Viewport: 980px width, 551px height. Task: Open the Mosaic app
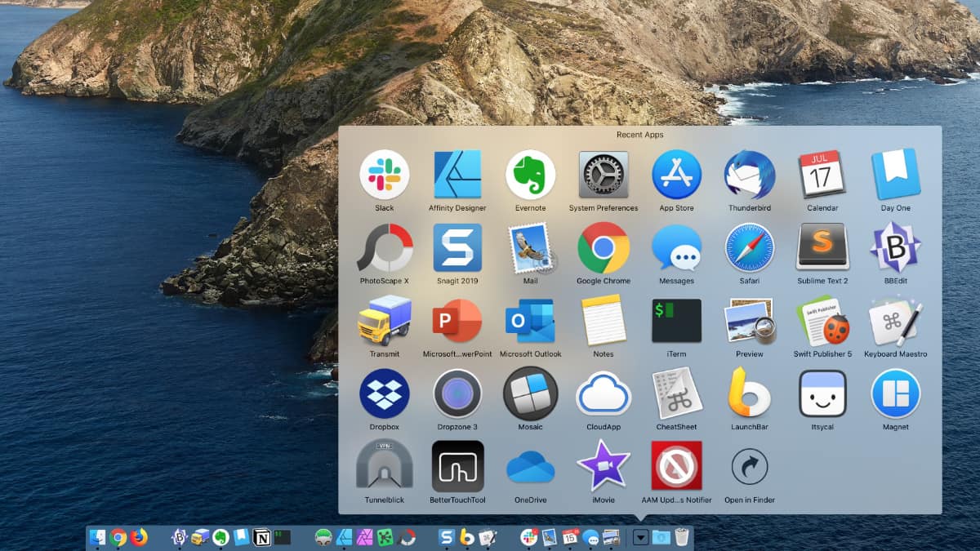[x=531, y=393]
